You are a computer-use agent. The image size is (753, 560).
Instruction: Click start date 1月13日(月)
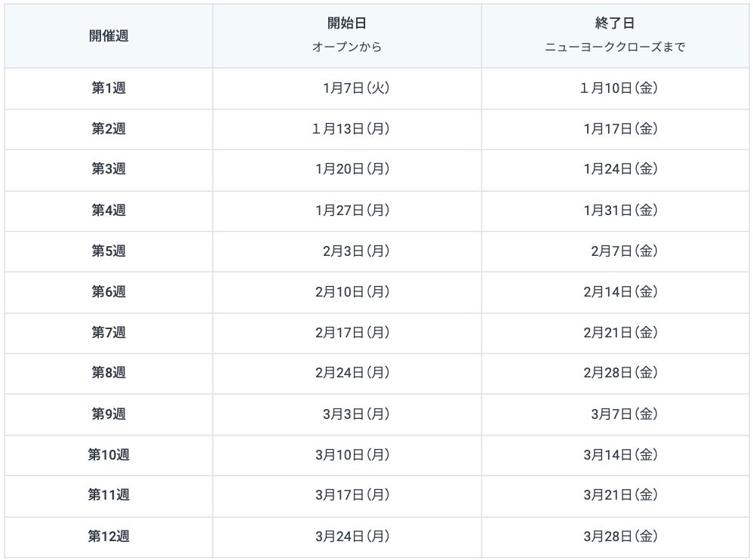tap(351, 129)
